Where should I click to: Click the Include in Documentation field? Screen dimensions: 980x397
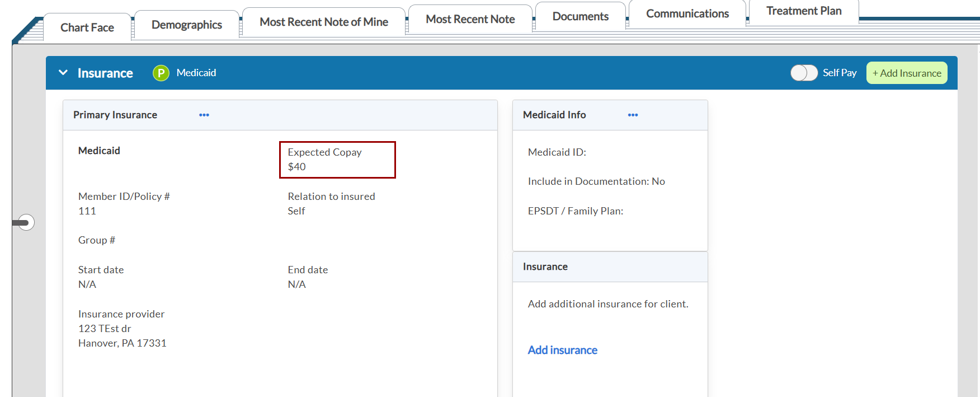click(x=596, y=181)
